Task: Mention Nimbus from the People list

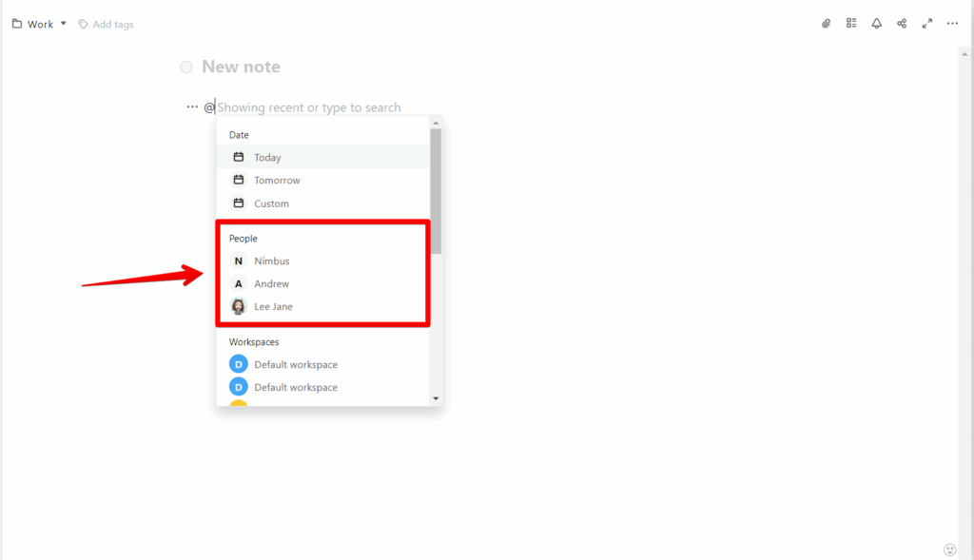Action: [272, 261]
